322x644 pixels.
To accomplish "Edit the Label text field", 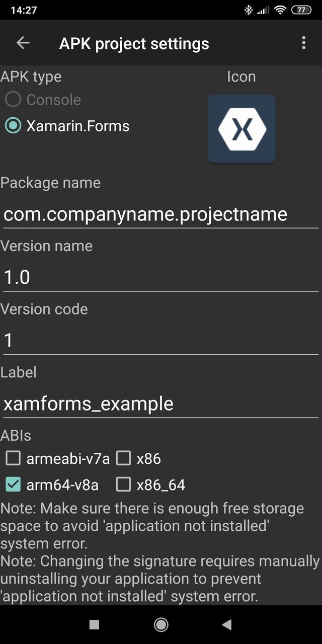I will tap(161, 404).
